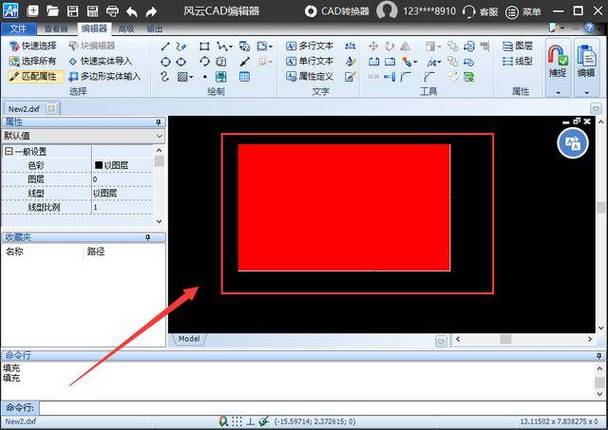This screenshot has width=608, height=430.
Task: Click 属性定义 button
Action: 309,76
